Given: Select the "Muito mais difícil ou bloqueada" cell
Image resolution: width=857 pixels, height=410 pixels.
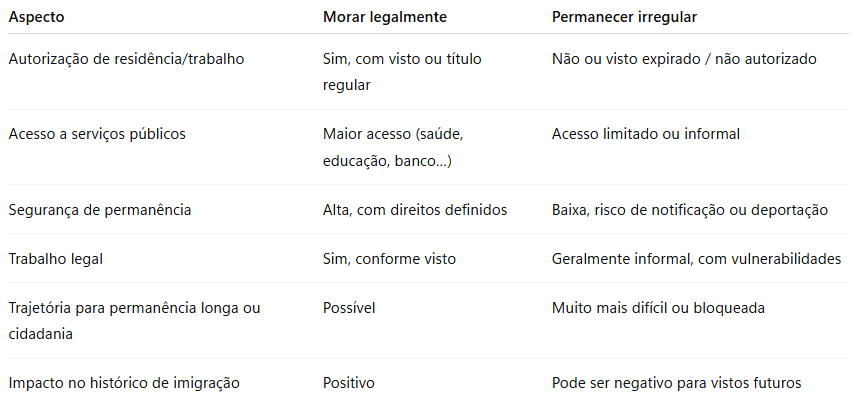Looking at the screenshot, I should click(x=658, y=308).
